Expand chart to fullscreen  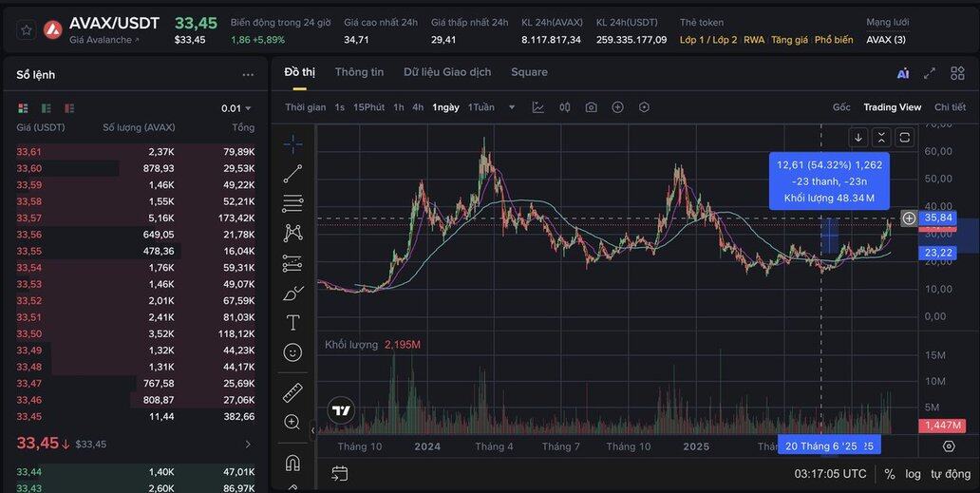[x=930, y=73]
